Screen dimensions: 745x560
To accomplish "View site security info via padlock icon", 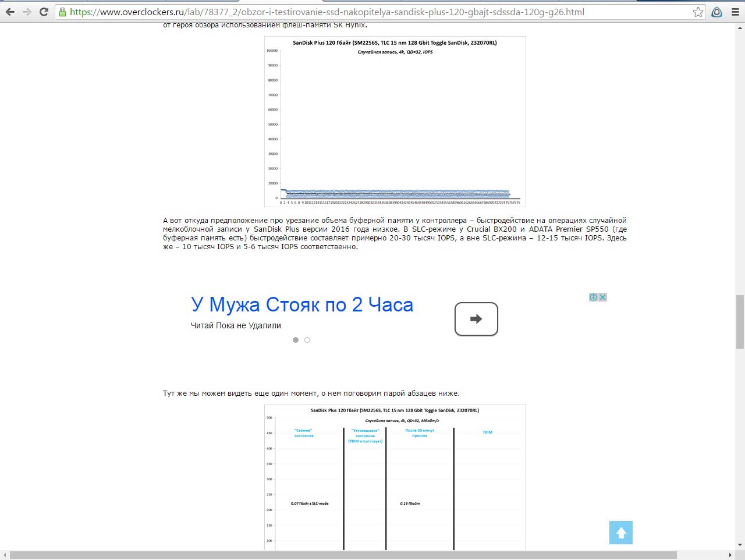I will [63, 12].
